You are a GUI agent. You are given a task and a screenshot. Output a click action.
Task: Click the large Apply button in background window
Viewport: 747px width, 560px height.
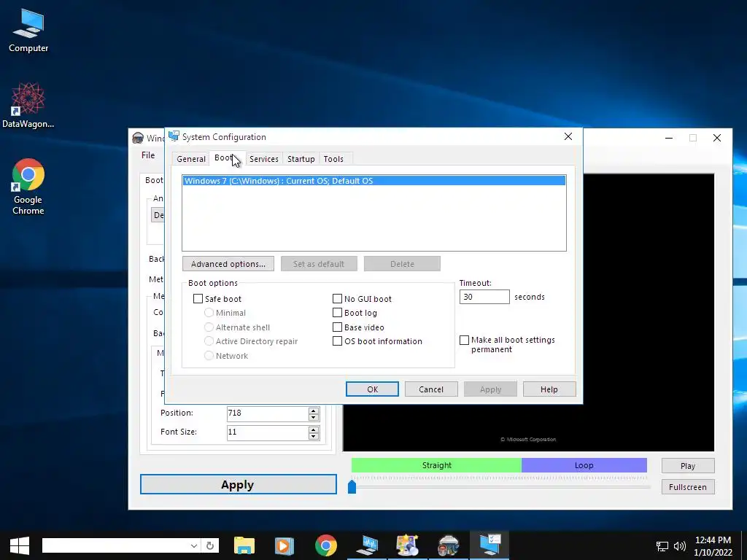239,484
